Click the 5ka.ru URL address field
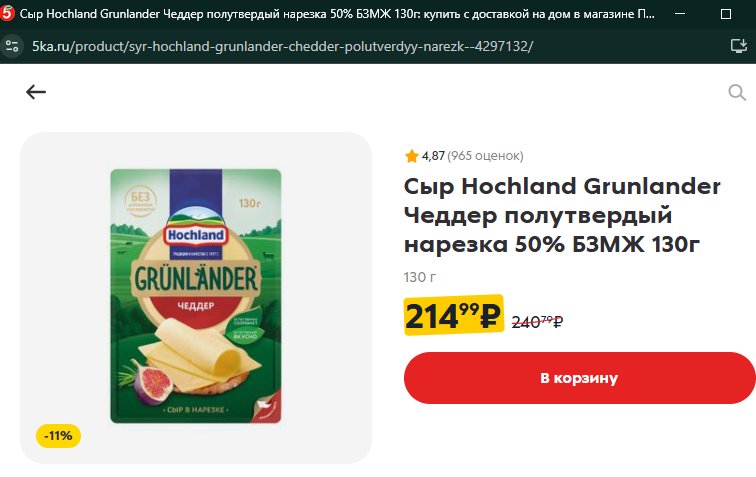The height and width of the screenshot is (477, 756). tap(283, 46)
